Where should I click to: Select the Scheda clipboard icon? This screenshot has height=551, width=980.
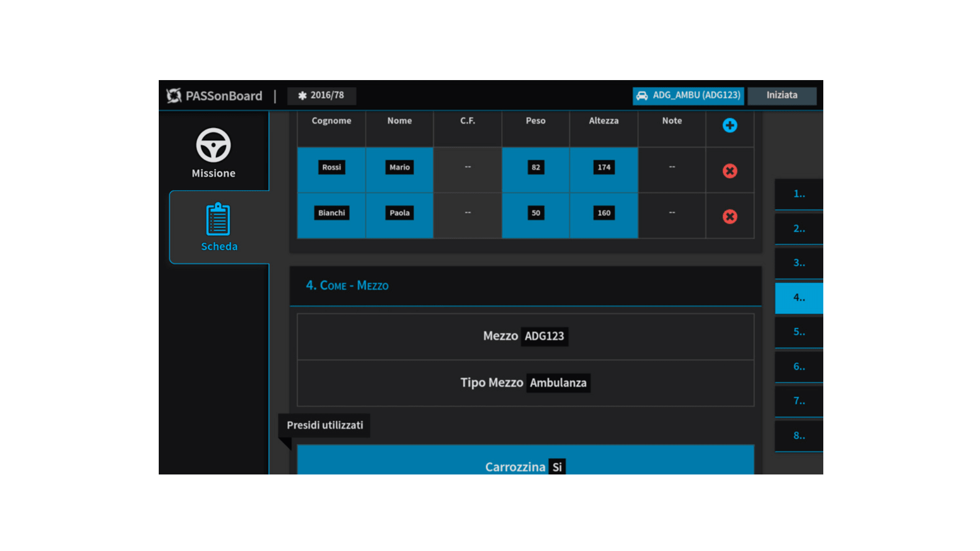[x=218, y=220]
